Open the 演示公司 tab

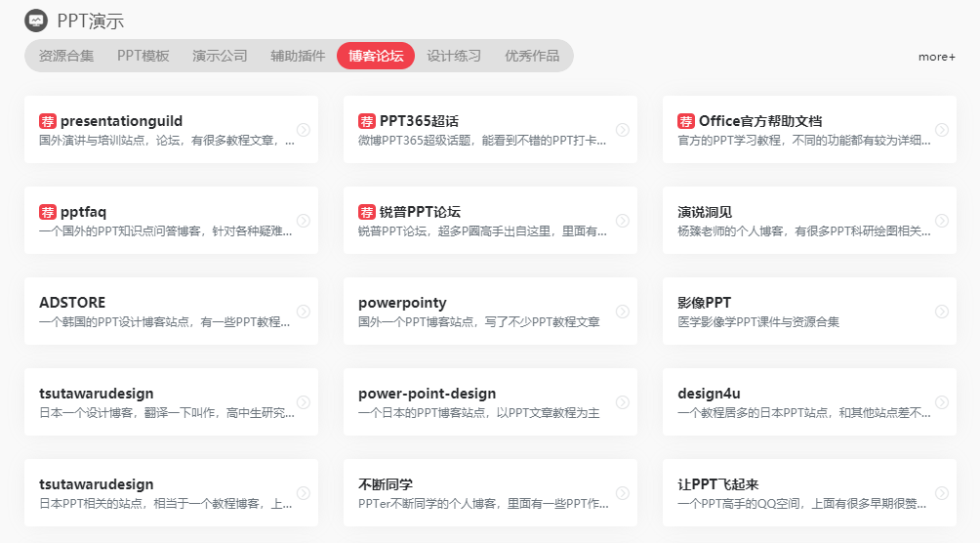[x=220, y=56]
